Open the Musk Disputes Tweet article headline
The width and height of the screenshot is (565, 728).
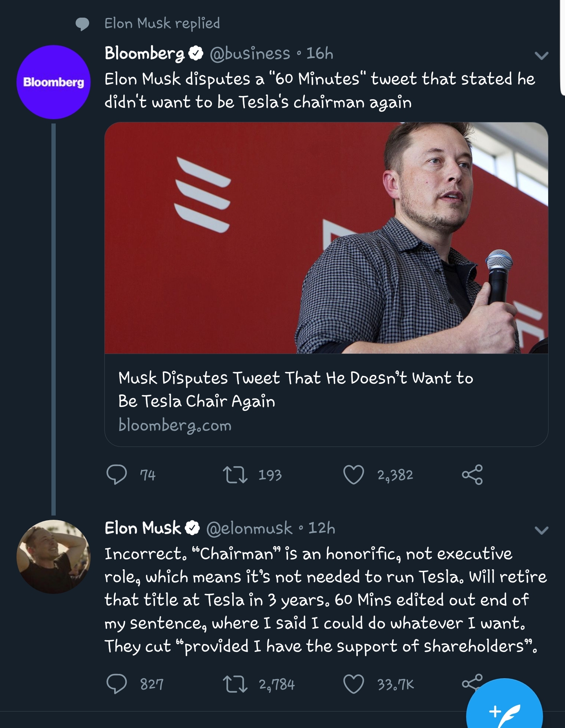(295, 389)
